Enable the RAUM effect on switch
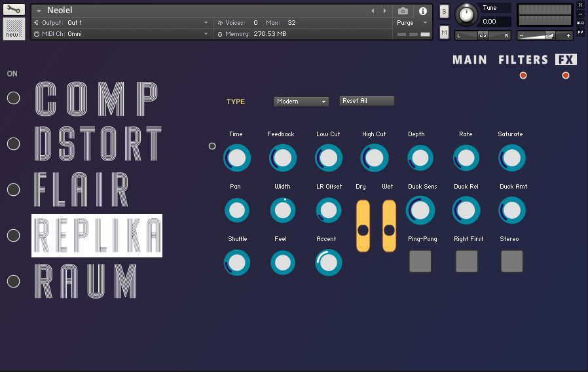588x372 pixels. click(x=14, y=281)
